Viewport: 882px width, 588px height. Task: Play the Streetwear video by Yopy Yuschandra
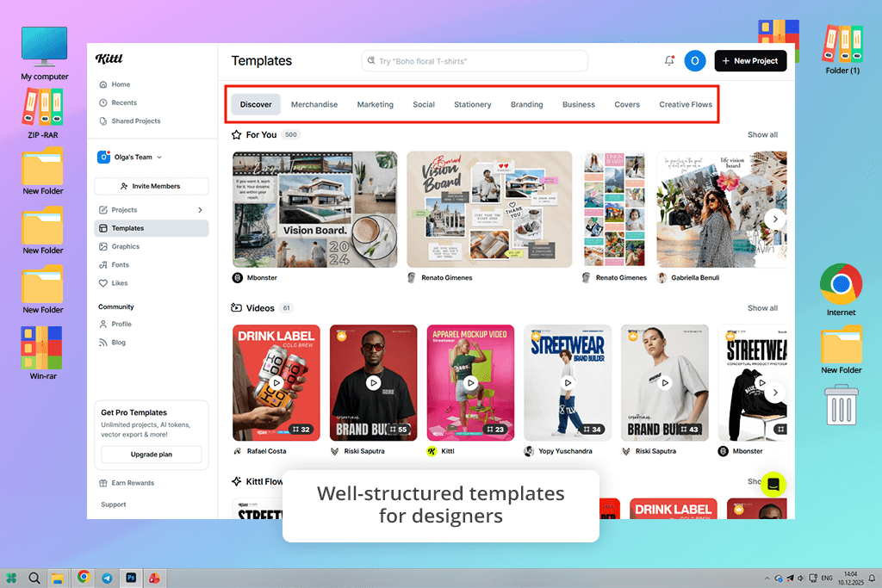coord(568,383)
